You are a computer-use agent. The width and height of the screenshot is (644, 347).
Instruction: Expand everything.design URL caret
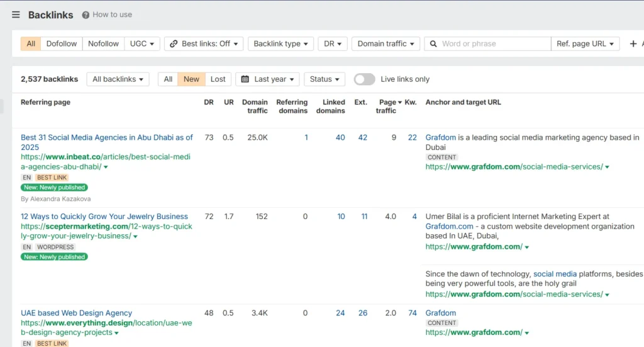pos(116,333)
